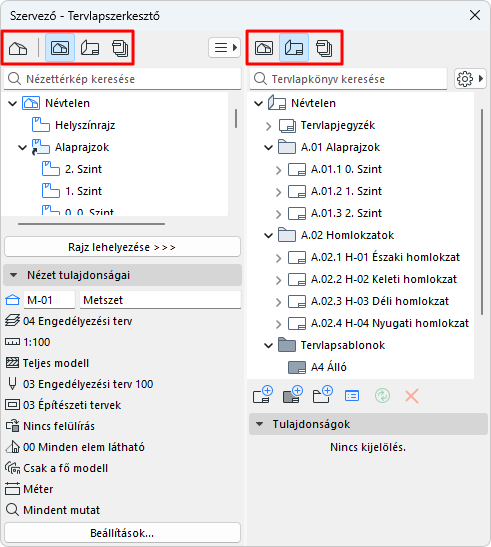Click structure display icon beside Teljes modell

12,363
